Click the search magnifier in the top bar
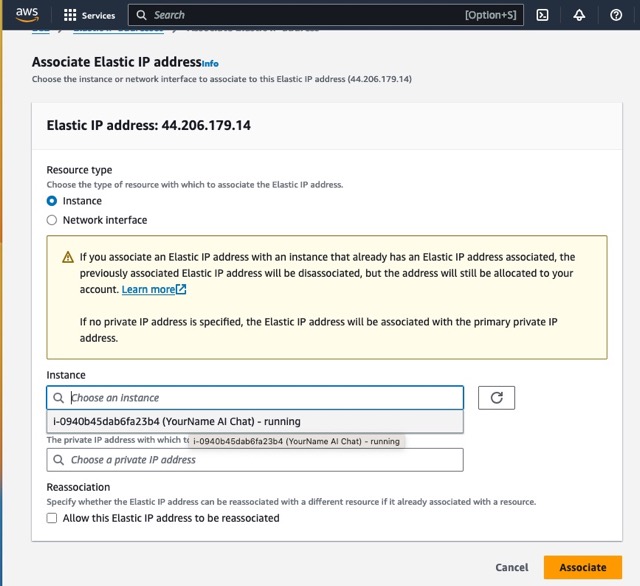Image resolution: width=640 pixels, height=586 pixels. point(141,15)
